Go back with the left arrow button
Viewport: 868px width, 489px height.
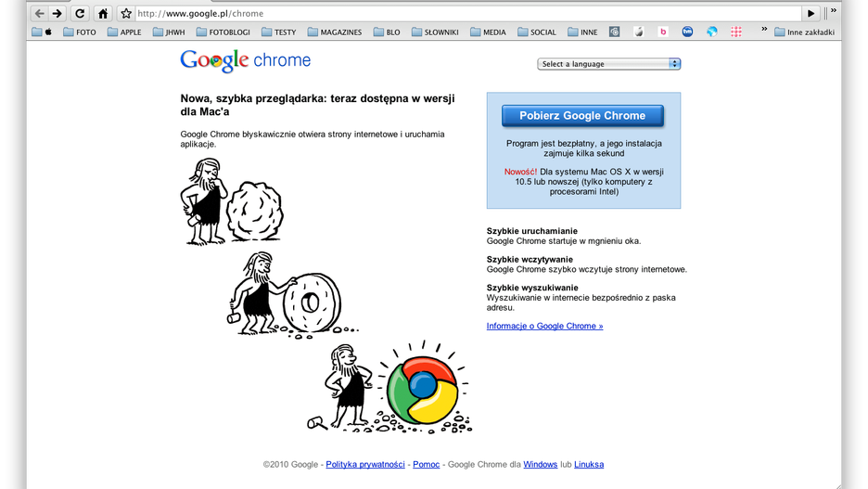pos(39,13)
